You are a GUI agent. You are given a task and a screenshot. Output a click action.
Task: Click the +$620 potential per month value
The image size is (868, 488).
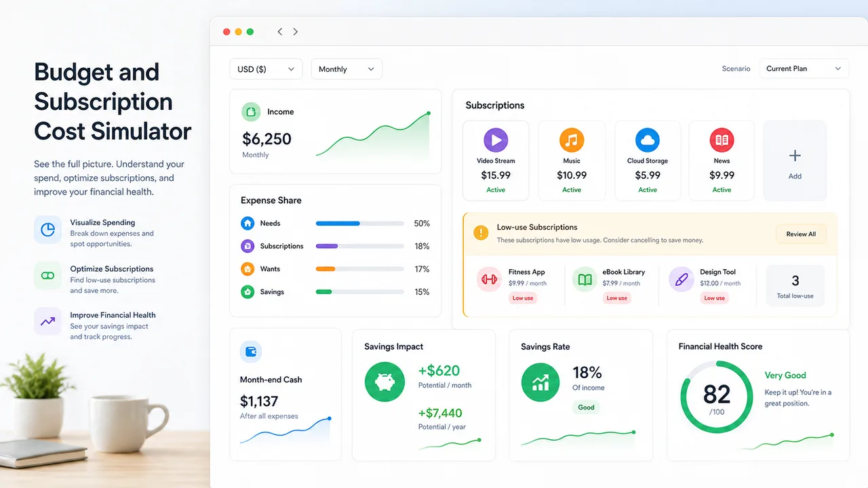pos(439,371)
